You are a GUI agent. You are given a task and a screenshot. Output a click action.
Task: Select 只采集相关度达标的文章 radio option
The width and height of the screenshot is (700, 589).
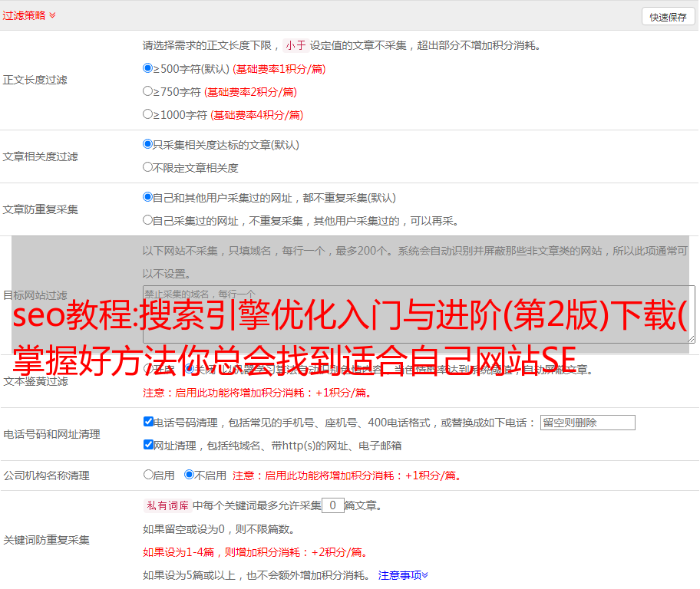click(x=148, y=144)
